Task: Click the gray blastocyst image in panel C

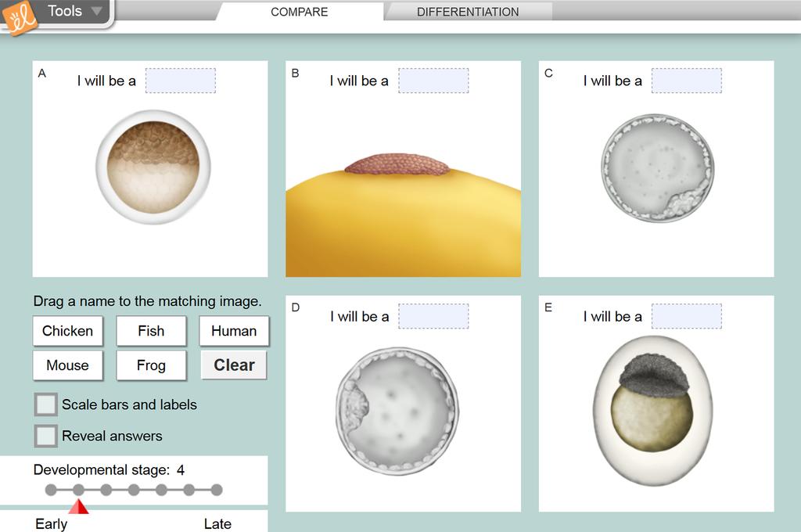Action: [x=657, y=168]
